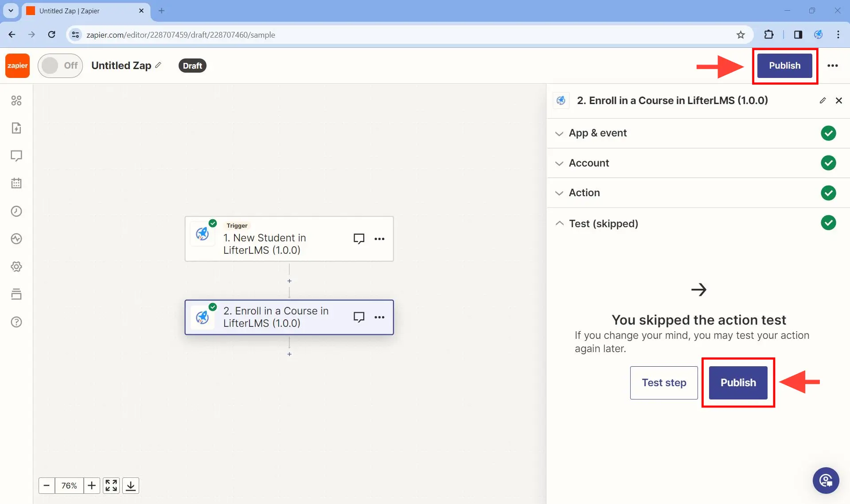Click the Zapier logo home icon

tap(17, 66)
